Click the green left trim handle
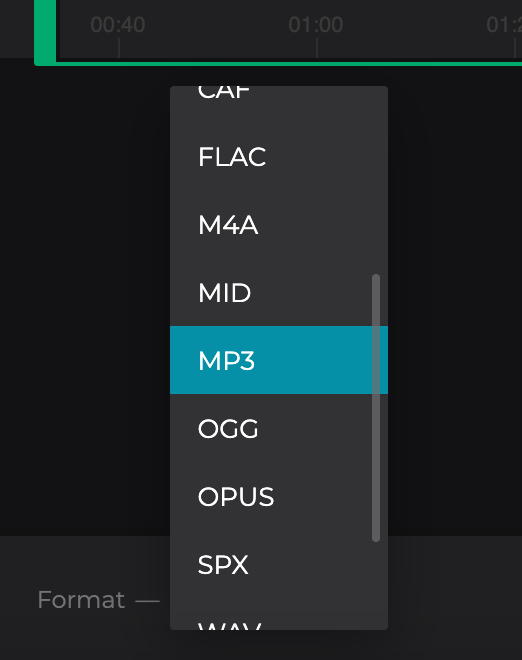 click(x=45, y=30)
